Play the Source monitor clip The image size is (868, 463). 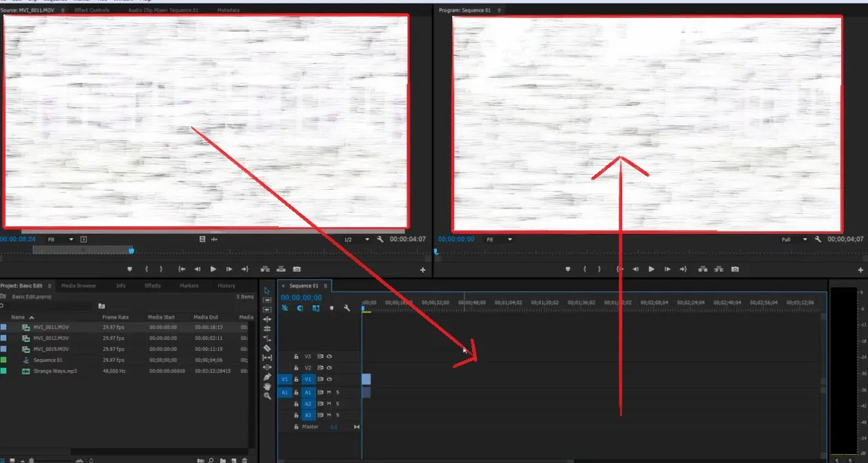[213, 269]
